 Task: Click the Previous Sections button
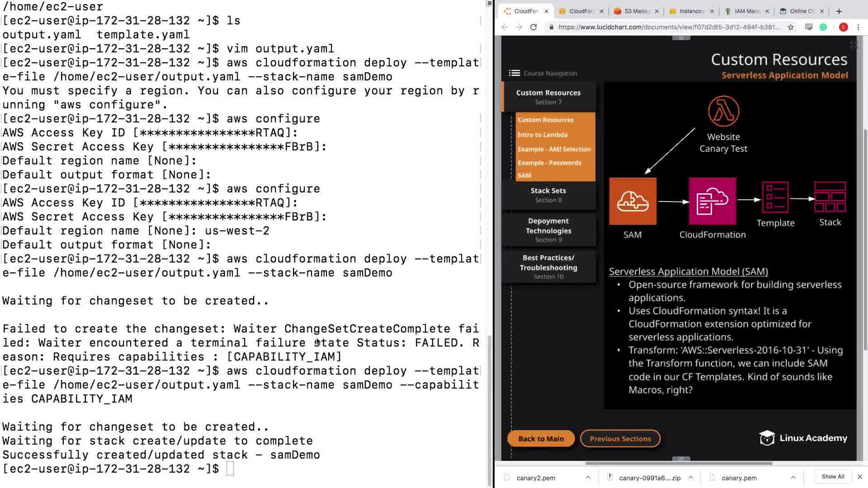(620, 439)
